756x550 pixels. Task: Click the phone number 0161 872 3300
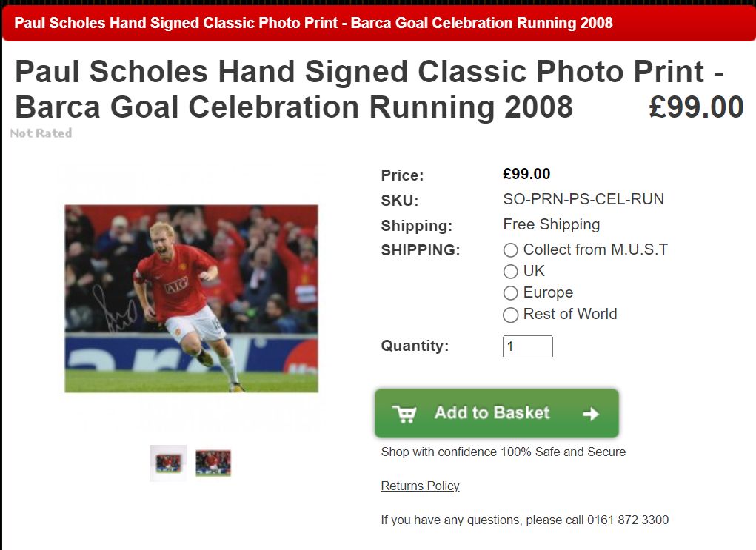[628, 520]
